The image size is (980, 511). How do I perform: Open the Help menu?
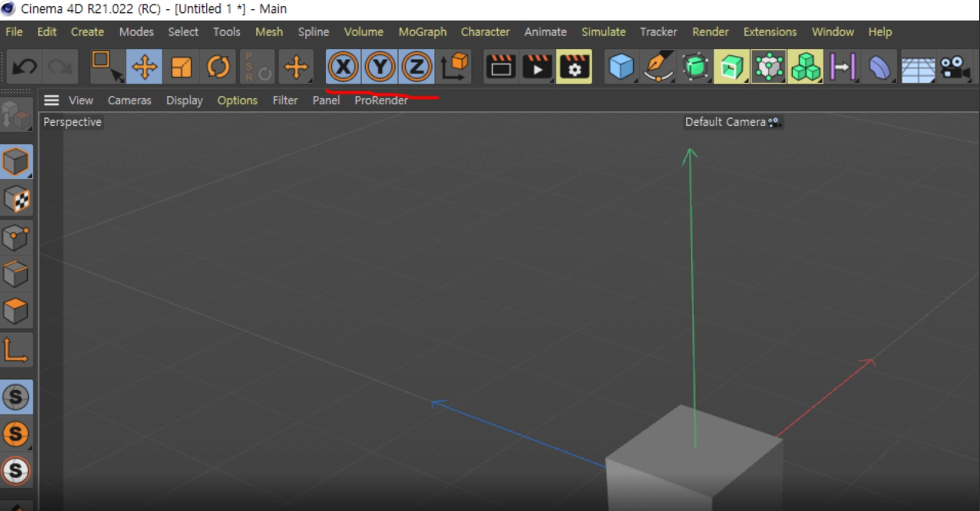880,32
